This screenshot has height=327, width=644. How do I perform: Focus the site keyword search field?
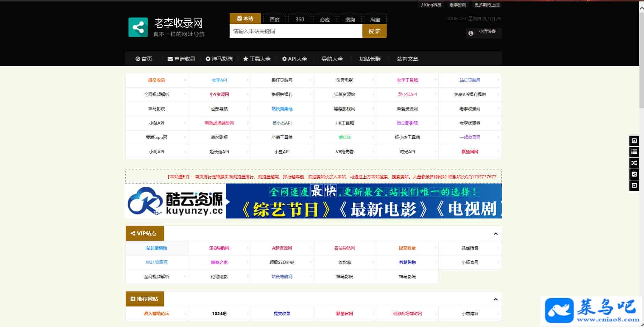pos(296,31)
